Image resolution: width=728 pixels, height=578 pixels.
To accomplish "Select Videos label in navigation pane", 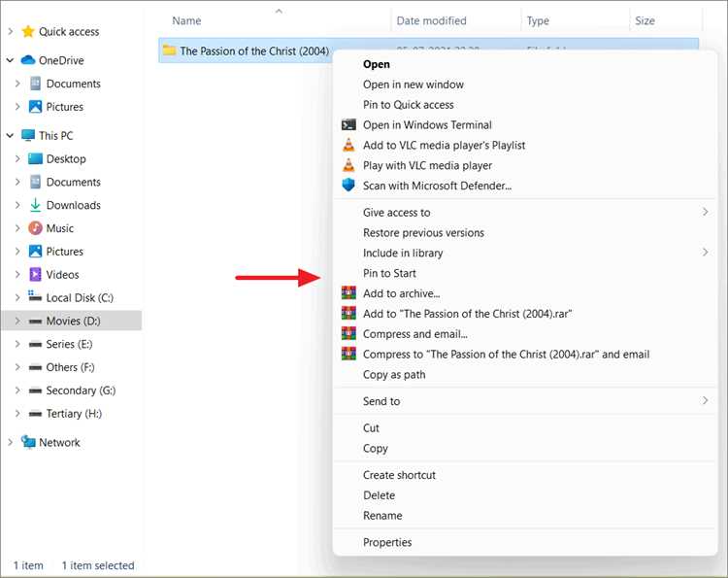I will (x=62, y=275).
